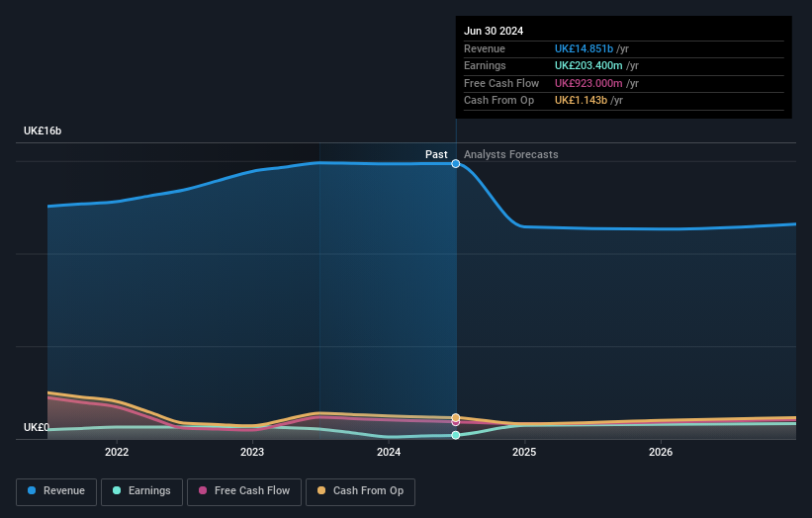Click the teal Earnings legend dot
This screenshot has height=518, width=812.
(117, 490)
